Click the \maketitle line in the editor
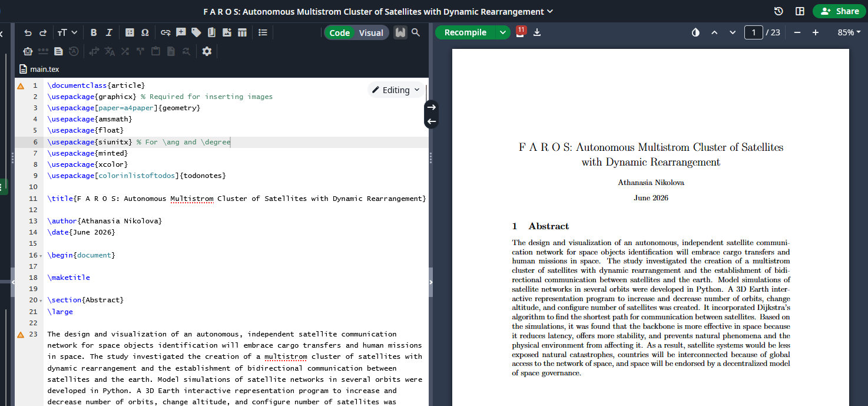Image resolution: width=868 pixels, height=406 pixels. (x=69, y=278)
